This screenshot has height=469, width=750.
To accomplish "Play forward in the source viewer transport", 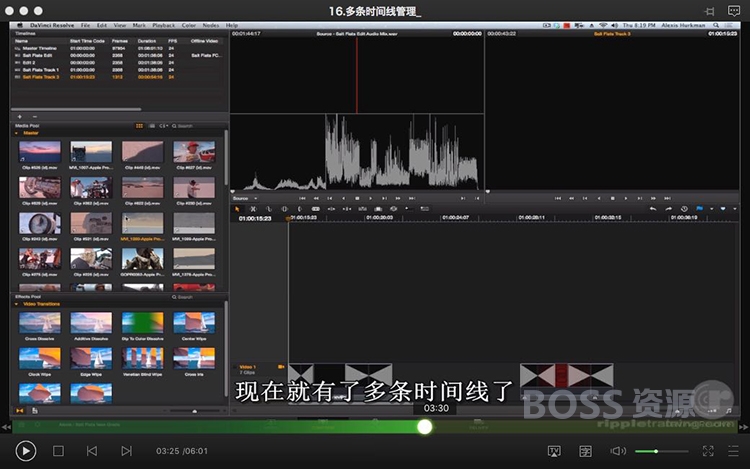I will 371,198.
